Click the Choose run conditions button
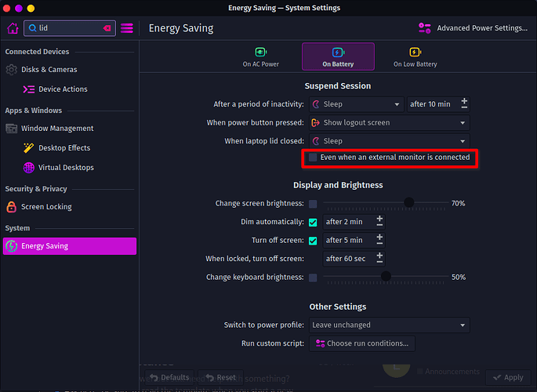The image size is (537, 392). coord(361,343)
